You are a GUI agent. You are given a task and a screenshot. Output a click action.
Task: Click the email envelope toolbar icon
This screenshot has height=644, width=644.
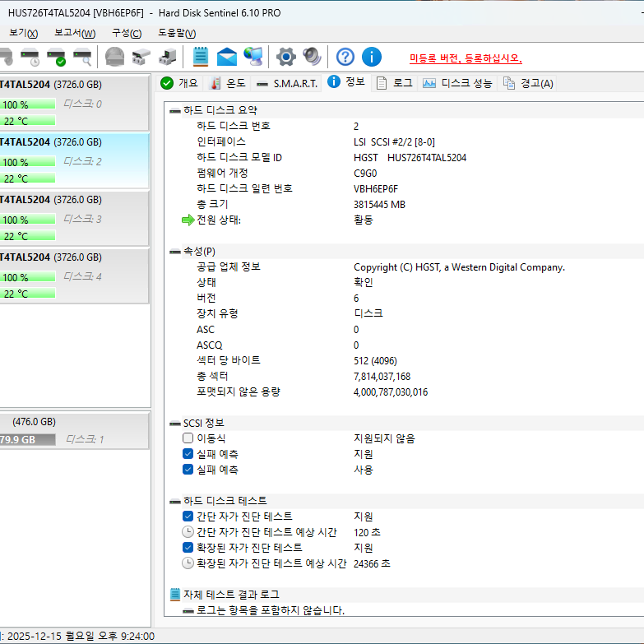pos(227,57)
